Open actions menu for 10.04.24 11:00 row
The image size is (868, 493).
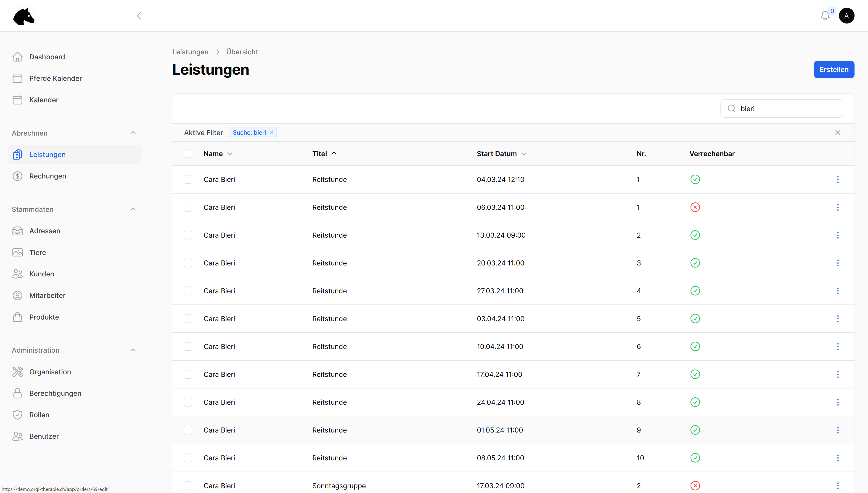(838, 346)
